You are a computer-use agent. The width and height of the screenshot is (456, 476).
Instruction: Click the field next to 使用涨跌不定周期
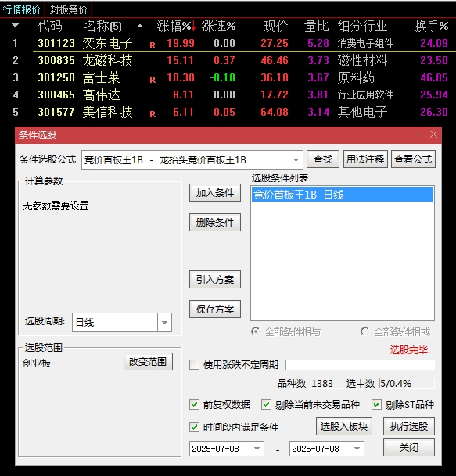[360, 364]
